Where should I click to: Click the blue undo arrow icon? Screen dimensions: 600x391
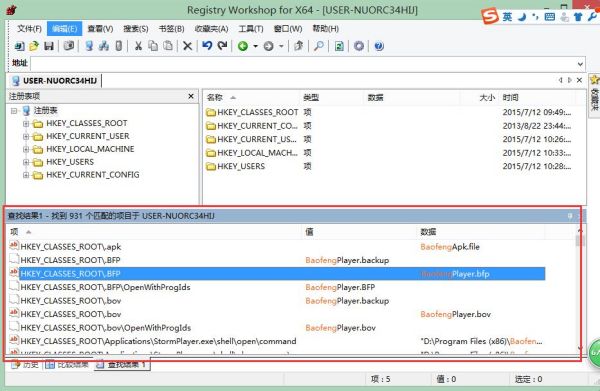(x=207, y=46)
